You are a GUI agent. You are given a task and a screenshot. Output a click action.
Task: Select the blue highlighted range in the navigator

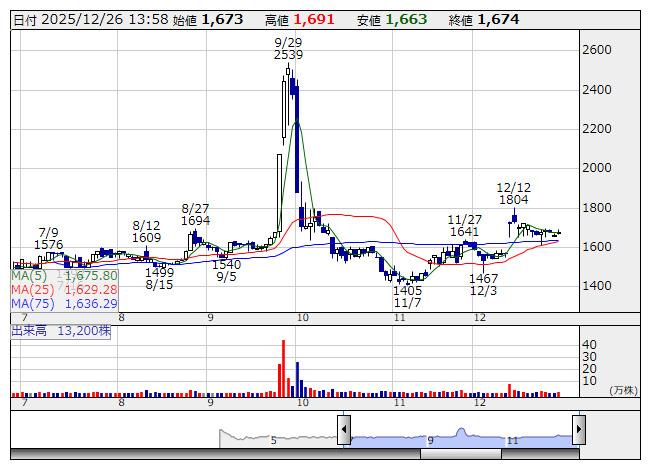pos(460,434)
